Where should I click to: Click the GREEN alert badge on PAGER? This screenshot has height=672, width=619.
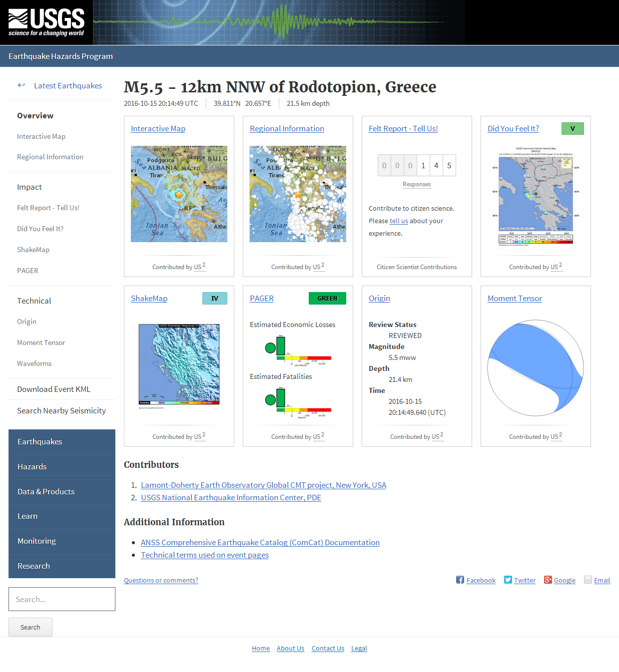coord(327,298)
